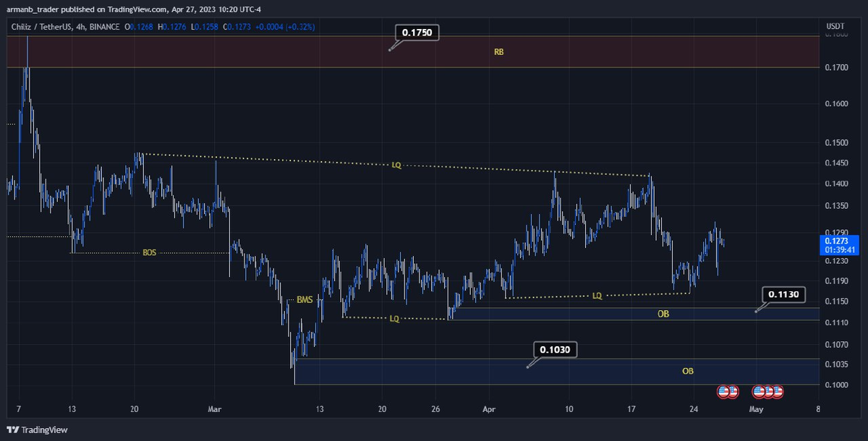Screen dimensions: 868x441
Task: Click the RB label in the red zone
Action: [498, 52]
